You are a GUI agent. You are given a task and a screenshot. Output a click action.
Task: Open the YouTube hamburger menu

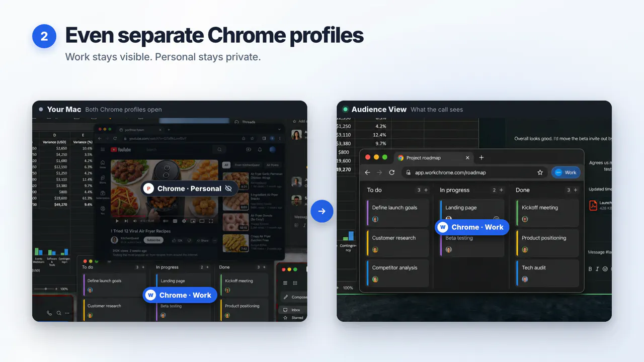103,150
